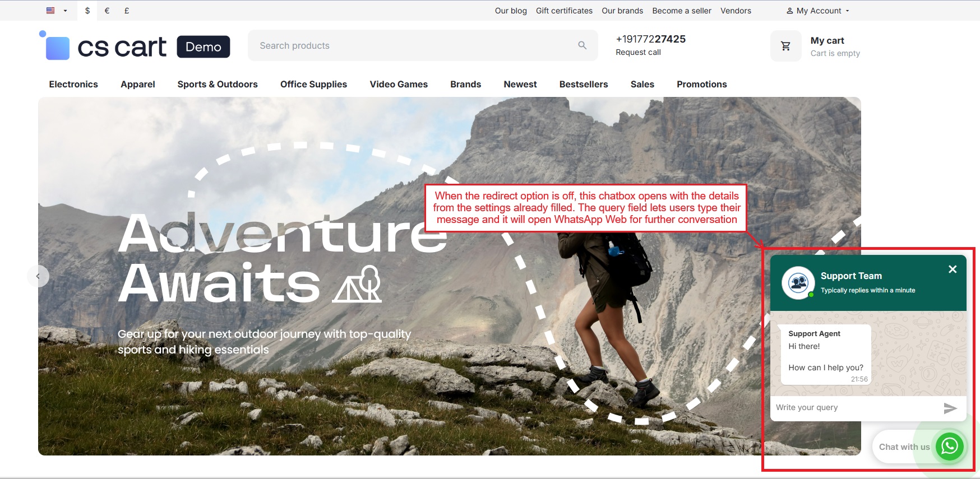Switch currency to pound sterling

click(x=127, y=11)
